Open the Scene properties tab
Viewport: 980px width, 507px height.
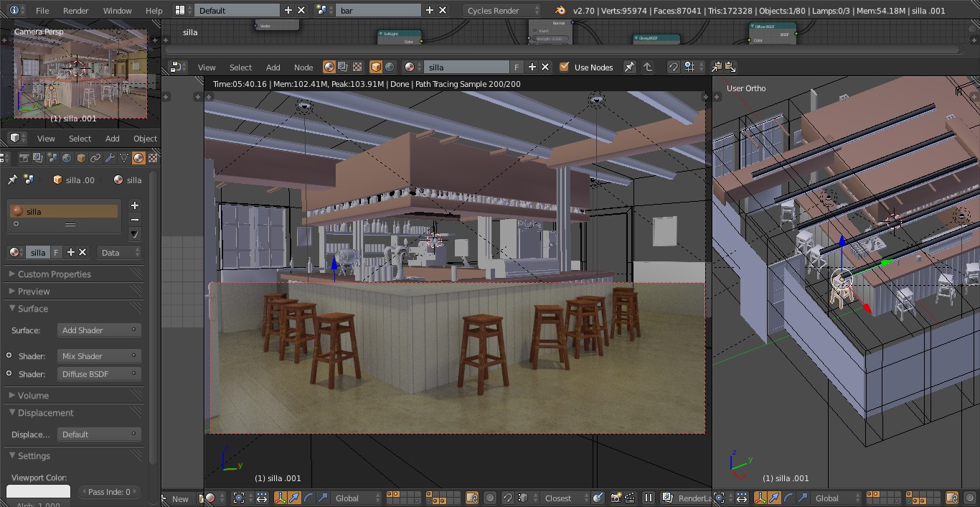click(52, 158)
